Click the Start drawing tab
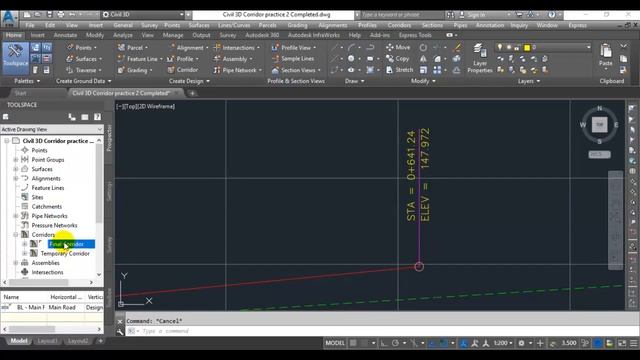640x360 pixels. tap(20, 93)
